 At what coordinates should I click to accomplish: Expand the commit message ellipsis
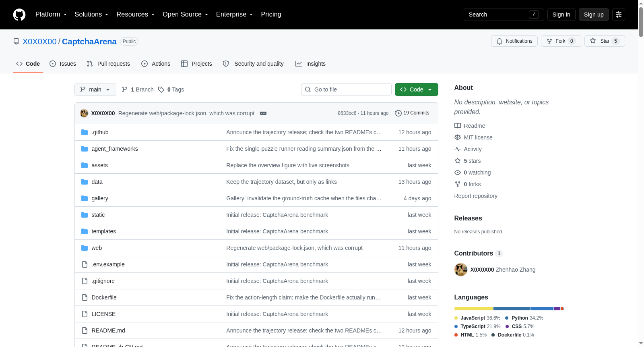[263, 113]
